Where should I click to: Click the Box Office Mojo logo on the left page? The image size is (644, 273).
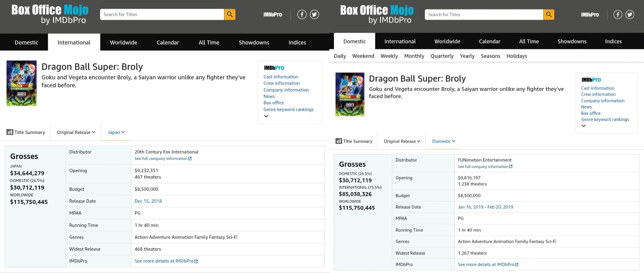(50, 14)
